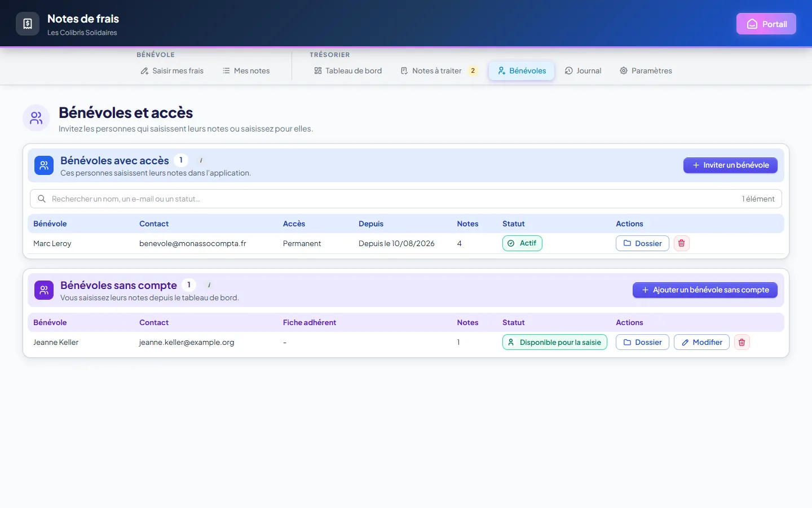Click Inviter un bénévole button
This screenshot has width=812, height=508.
coord(730,165)
